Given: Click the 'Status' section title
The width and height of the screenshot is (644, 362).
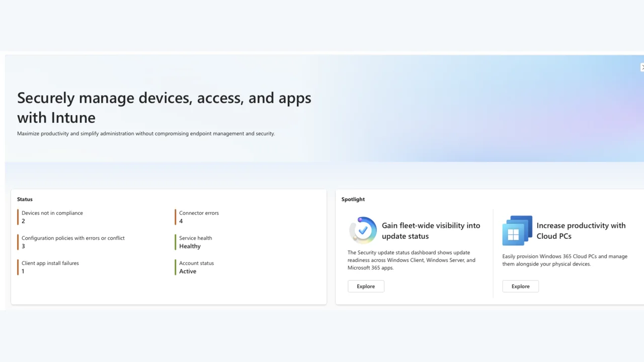Looking at the screenshot, I should (x=25, y=199).
